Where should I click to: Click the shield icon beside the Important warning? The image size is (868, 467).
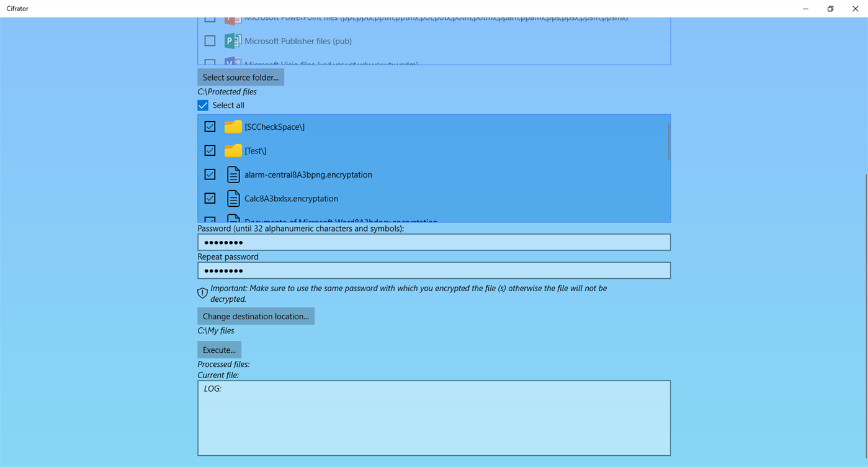[x=202, y=292]
